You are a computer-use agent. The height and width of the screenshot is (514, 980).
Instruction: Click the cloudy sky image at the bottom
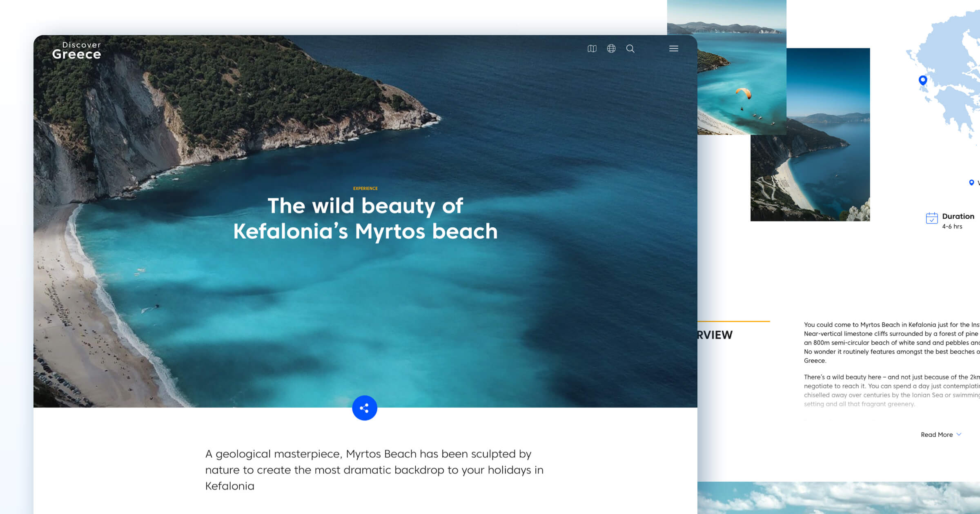click(x=839, y=498)
